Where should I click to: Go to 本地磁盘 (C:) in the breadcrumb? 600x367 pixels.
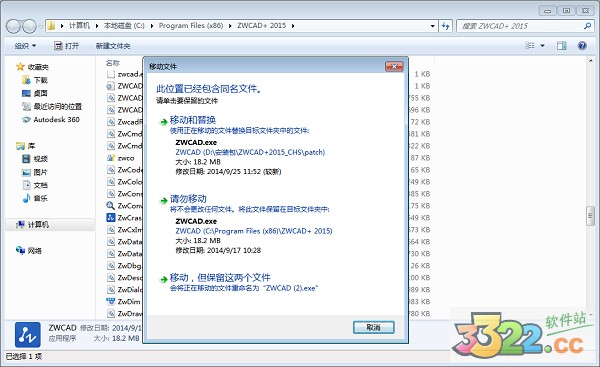[x=124, y=26]
